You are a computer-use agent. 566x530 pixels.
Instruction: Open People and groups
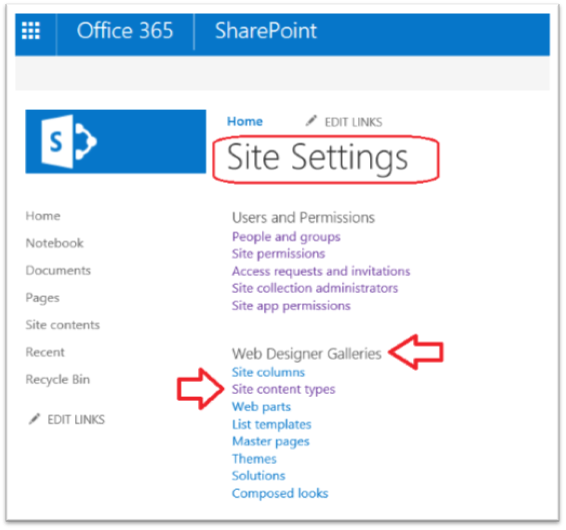[286, 237]
